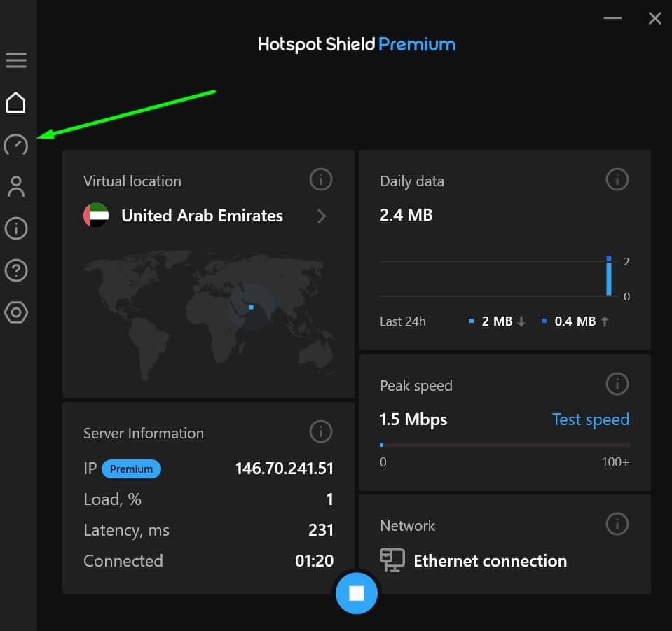Click the 1.5 Mbps peak speed value
Viewport: 672px width, 631px height.
(x=413, y=419)
